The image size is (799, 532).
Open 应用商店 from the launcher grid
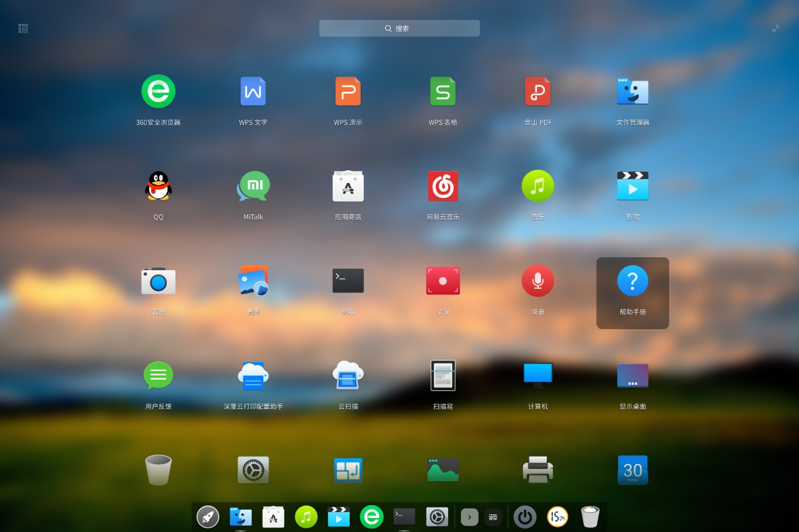[348, 186]
